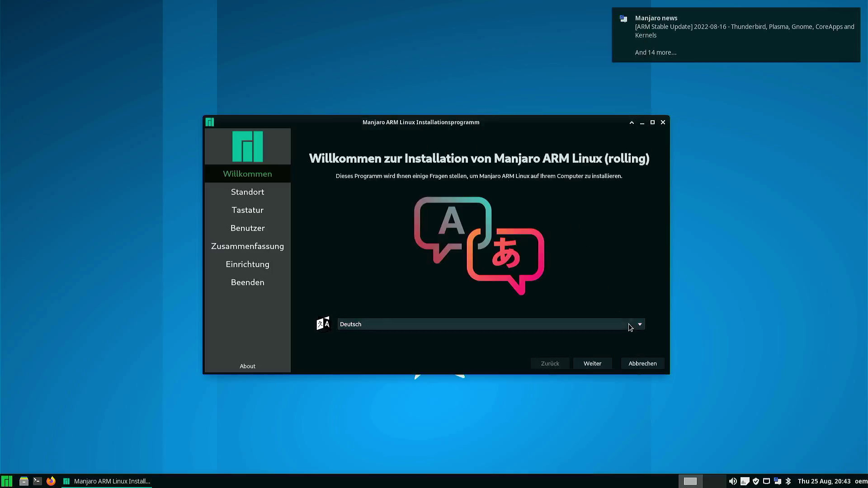Click the Manjaro ARM Linux Install taskbar entry
Viewport: 868px width, 488px height.
[x=107, y=481]
